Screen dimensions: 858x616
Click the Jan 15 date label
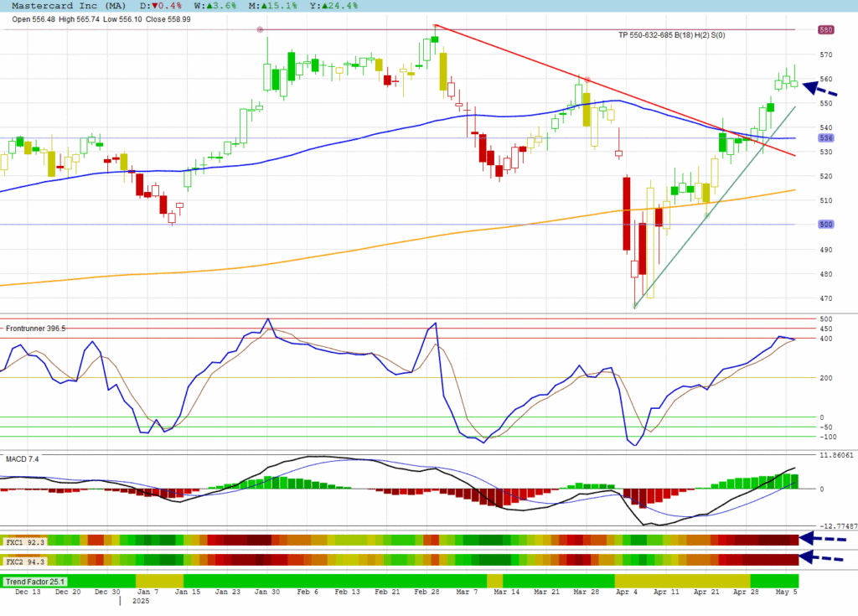tap(188, 592)
